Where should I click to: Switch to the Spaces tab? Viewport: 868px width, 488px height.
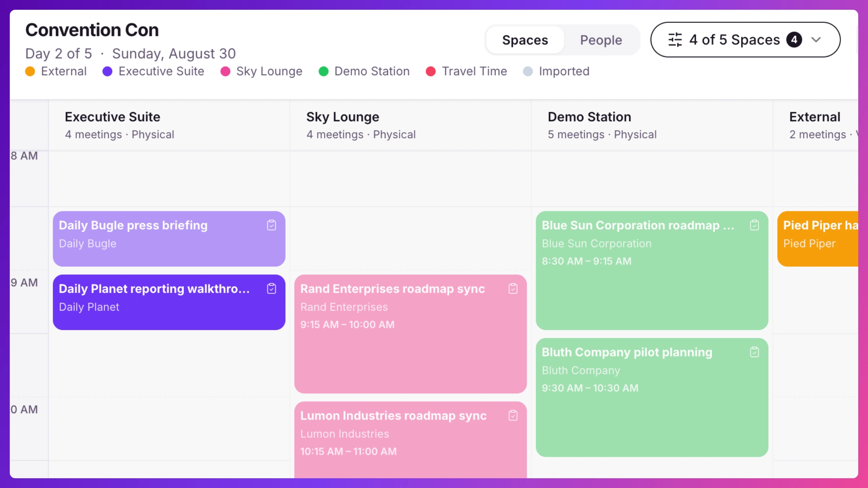[525, 40]
